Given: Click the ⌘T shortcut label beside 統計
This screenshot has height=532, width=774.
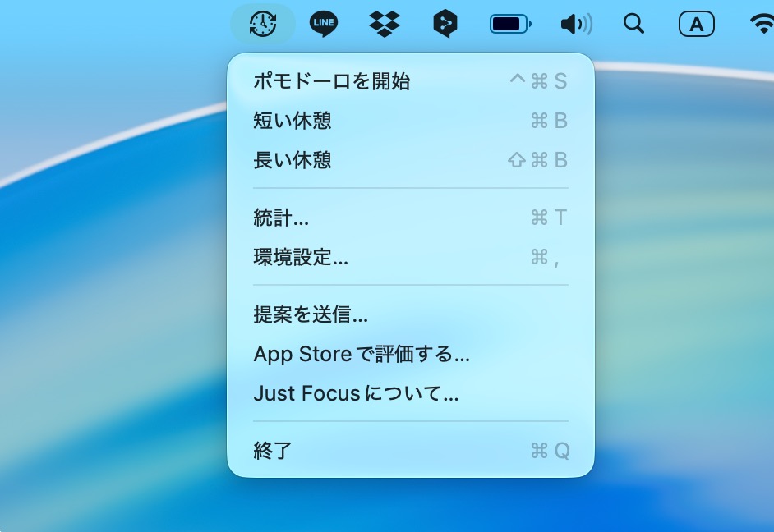Looking at the screenshot, I should [x=549, y=217].
